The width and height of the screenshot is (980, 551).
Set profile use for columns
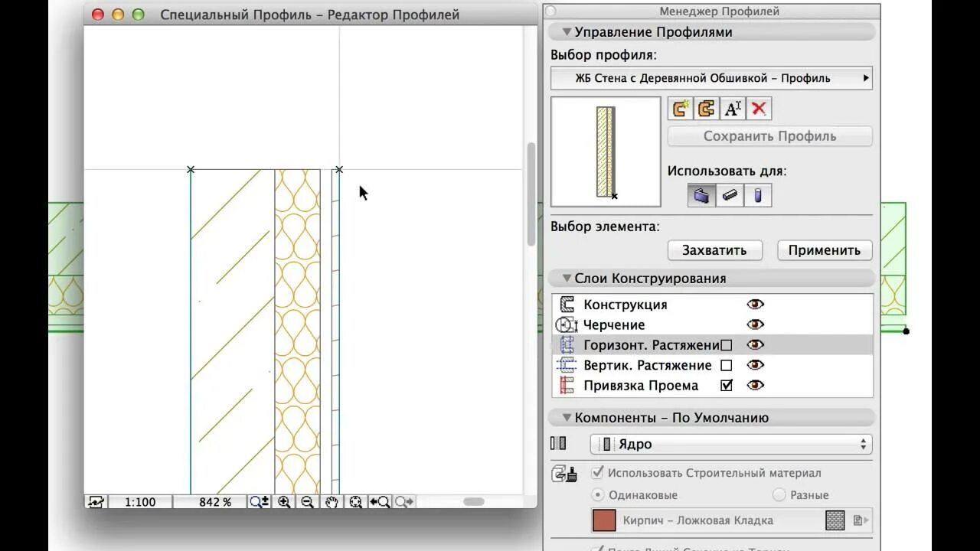click(x=758, y=195)
